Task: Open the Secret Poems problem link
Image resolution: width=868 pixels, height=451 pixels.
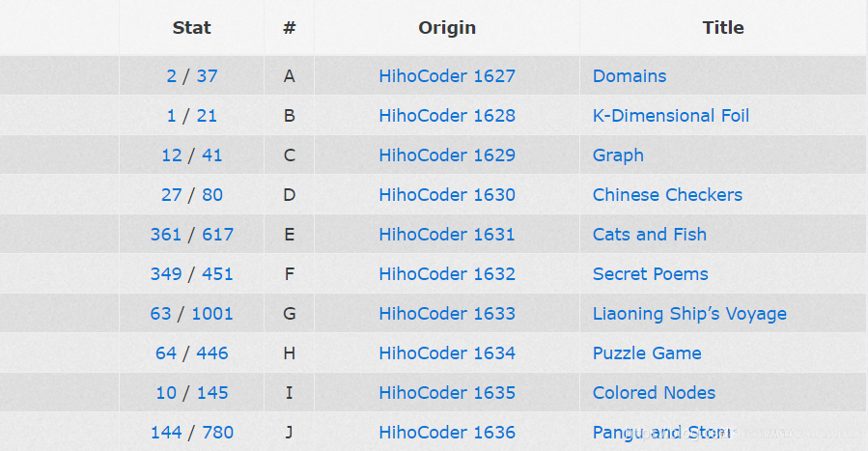Action: pyautogui.click(x=650, y=274)
